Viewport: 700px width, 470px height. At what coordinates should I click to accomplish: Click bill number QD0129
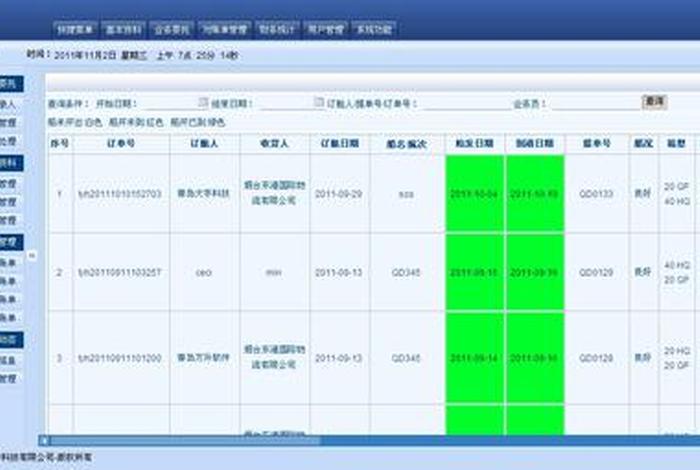(596, 272)
